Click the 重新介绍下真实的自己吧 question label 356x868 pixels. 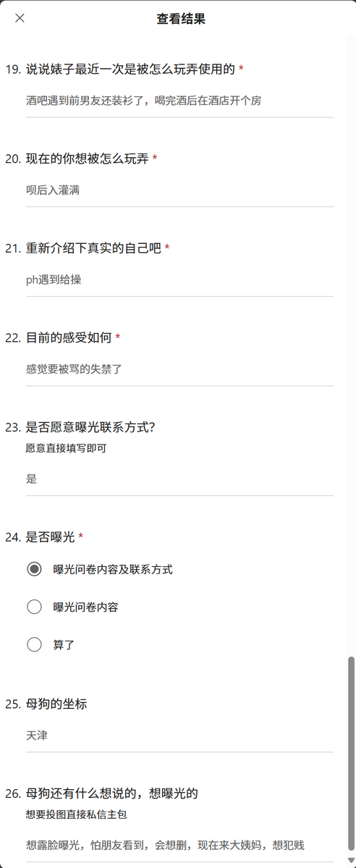coord(93,248)
